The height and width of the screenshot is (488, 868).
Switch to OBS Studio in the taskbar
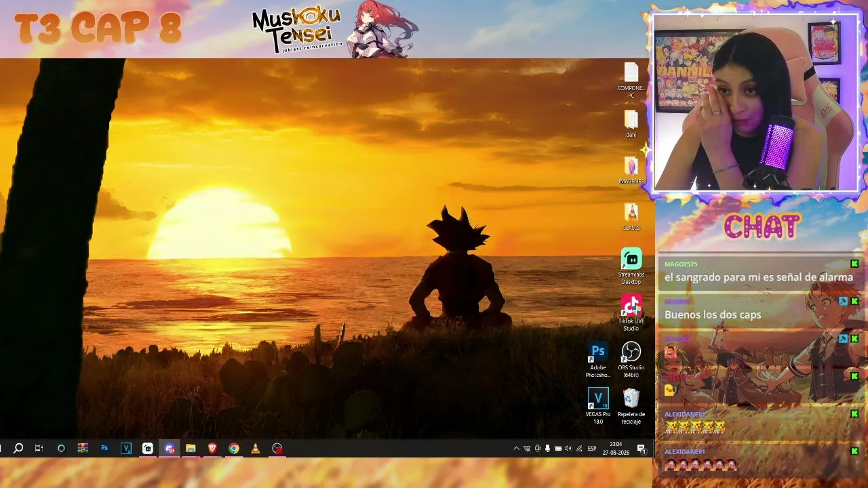pos(277,448)
